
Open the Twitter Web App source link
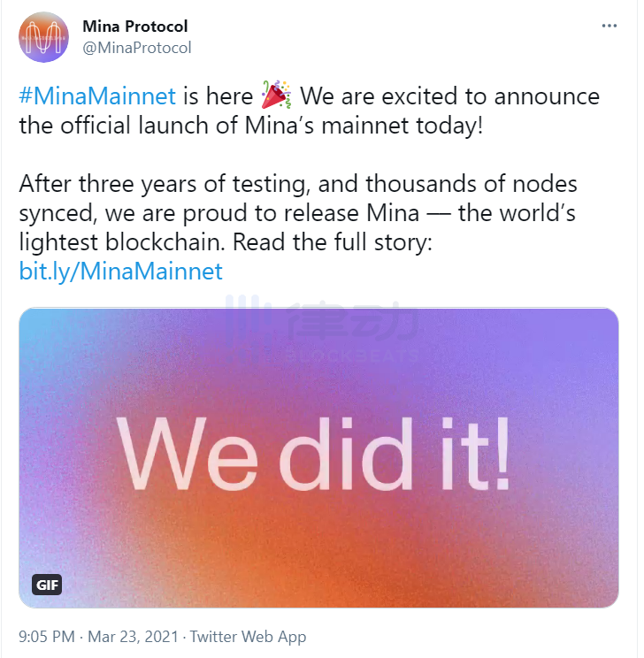pos(248,637)
